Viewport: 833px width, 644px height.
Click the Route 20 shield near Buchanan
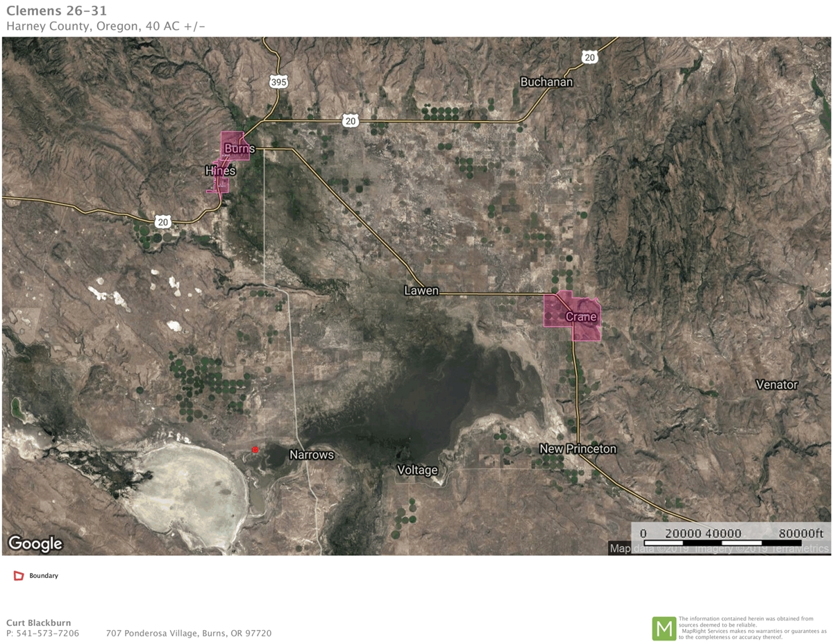coord(589,58)
